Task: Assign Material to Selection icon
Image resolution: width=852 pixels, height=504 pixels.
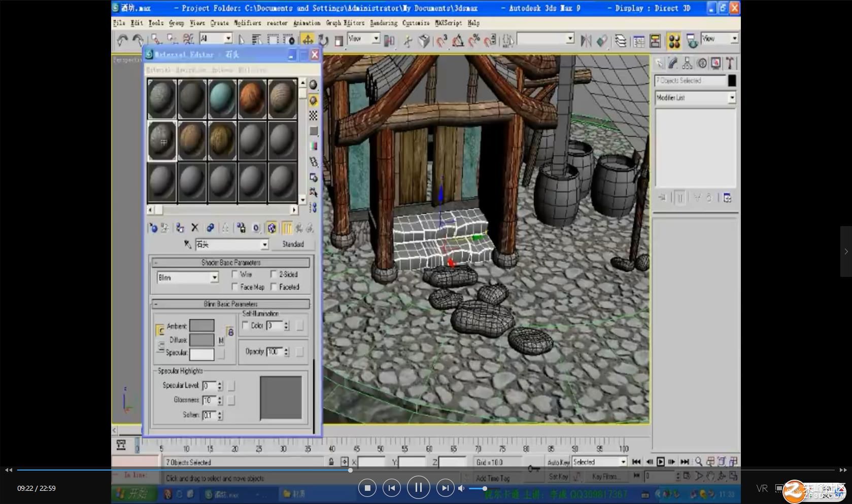Action: pos(180,228)
